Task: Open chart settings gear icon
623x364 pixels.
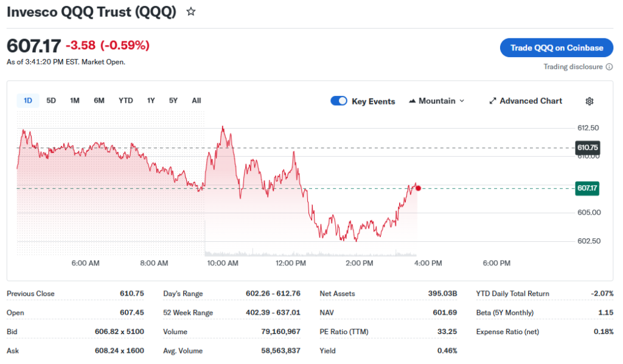Action: click(589, 101)
